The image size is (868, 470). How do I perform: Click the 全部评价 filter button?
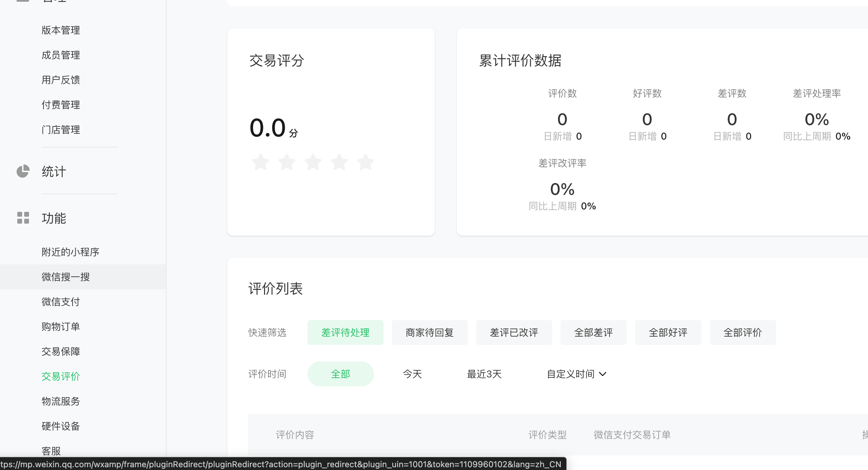[x=743, y=332]
